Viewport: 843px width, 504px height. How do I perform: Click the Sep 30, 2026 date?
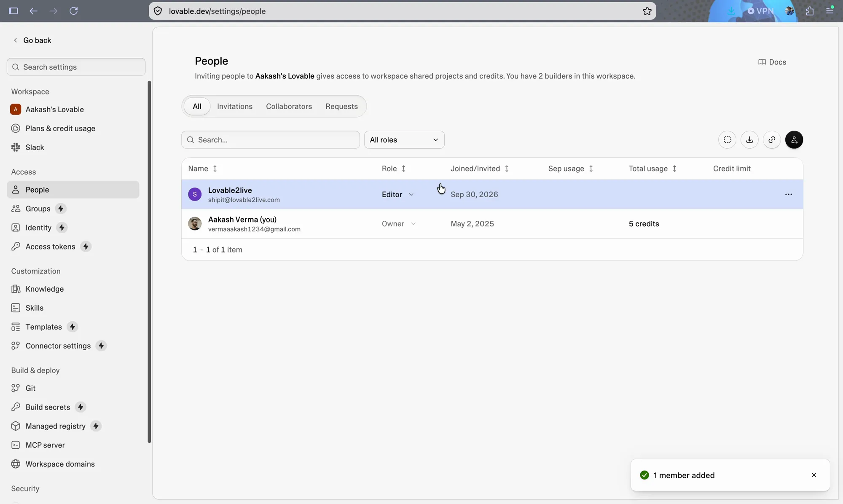tap(474, 194)
